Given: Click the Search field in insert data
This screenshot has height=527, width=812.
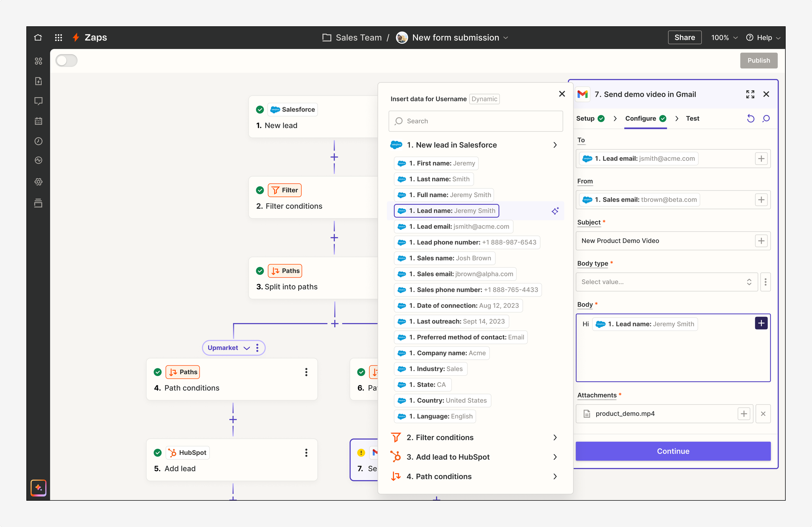Looking at the screenshot, I should pos(475,121).
